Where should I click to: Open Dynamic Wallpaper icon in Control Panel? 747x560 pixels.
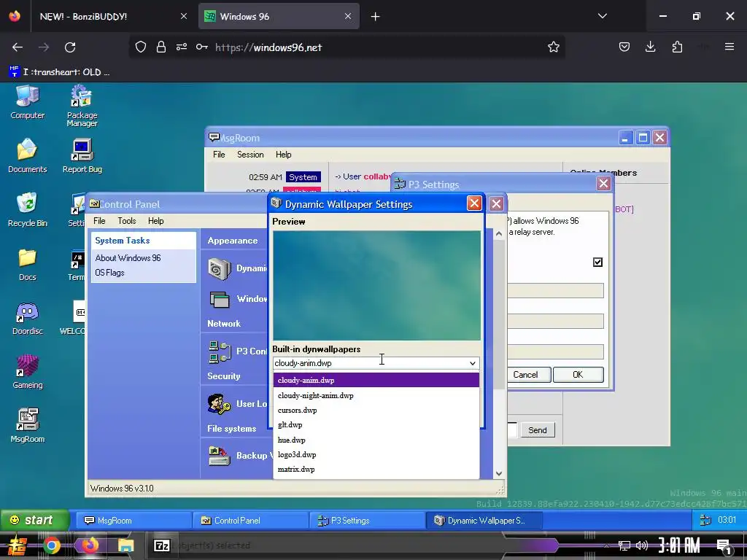coord(220,268)
